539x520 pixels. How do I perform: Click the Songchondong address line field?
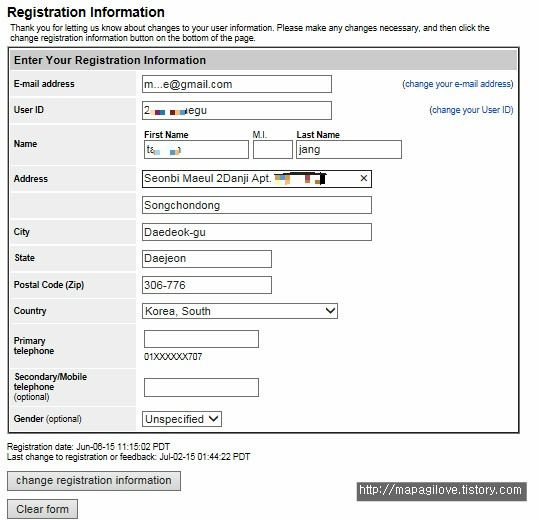point(257,205)
